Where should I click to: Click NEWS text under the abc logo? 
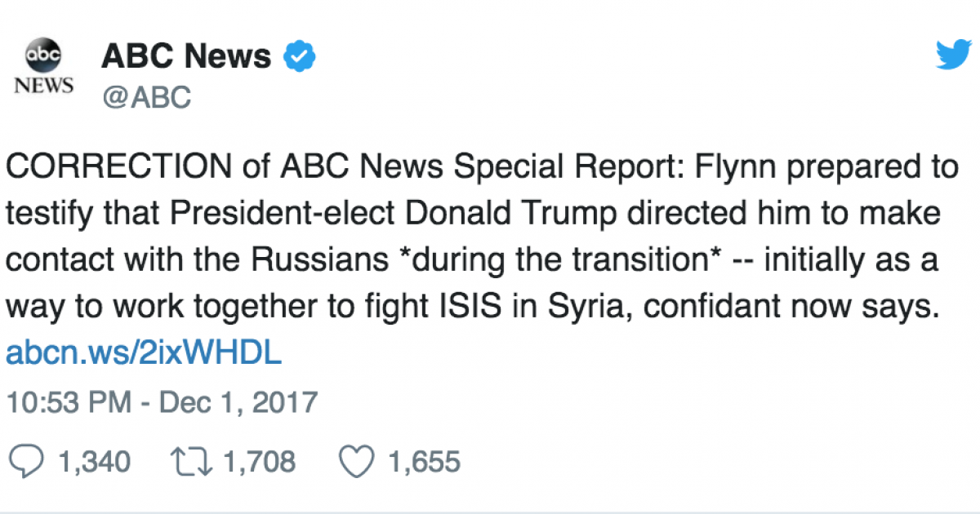click(x=44, y=85)
